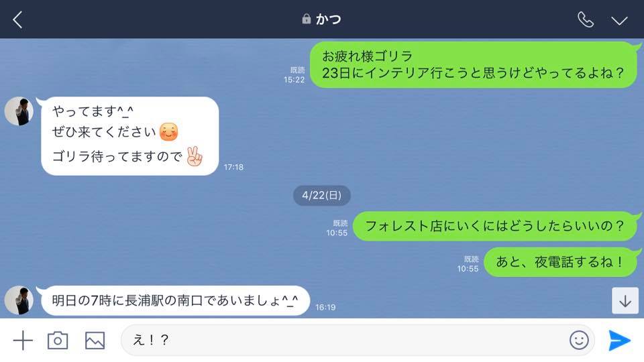644x362 pixels.
Task: Select the お疲れ様ゴリラ green message bubble
Action: click(x=474, y=64)
